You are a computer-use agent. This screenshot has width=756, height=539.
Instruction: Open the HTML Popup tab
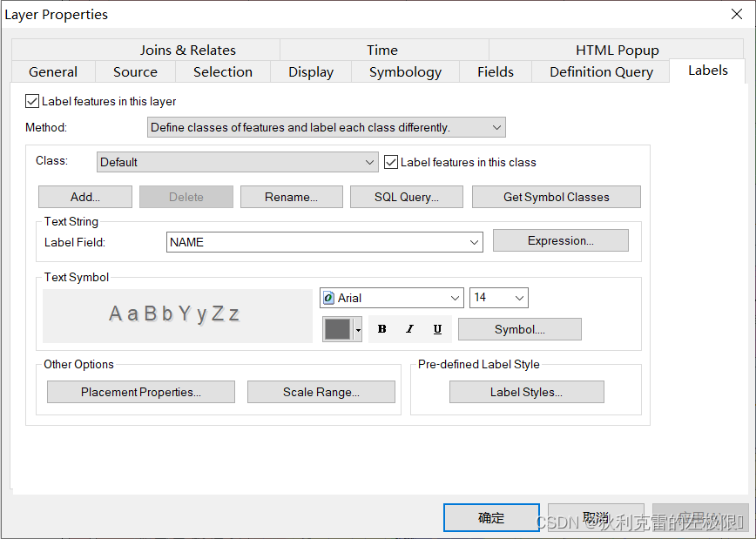pos(617,50)
